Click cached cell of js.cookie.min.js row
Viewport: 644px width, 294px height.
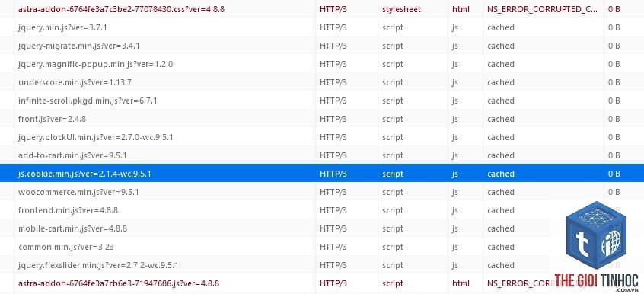click(501, 174)
